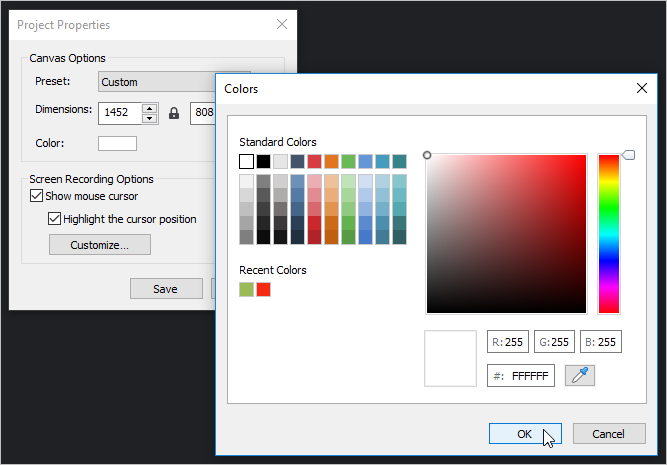Click Save in Project Properties
Screen dimensions: 667x465
[x=166, y=289]
